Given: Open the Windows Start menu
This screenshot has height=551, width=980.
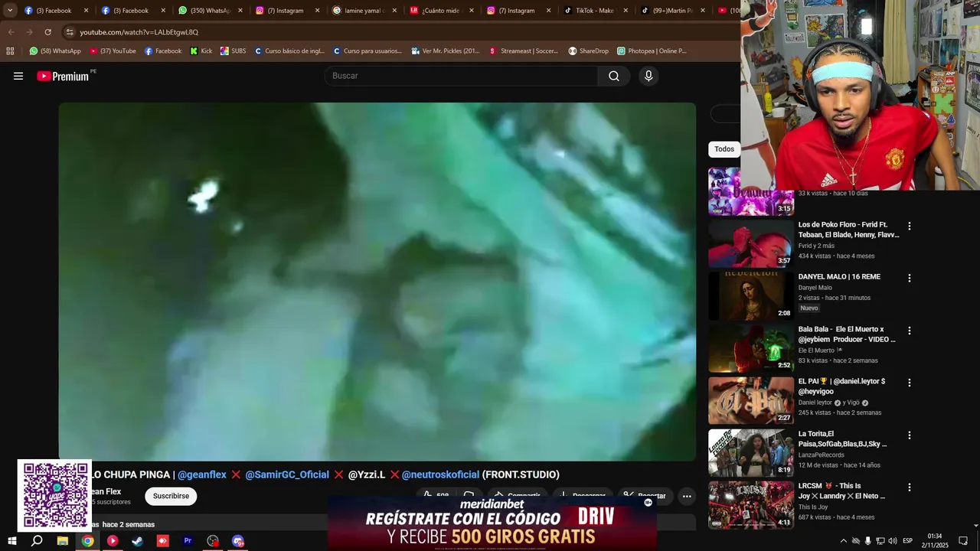Looking at the screenshot, I should click(x=12, y=541).
